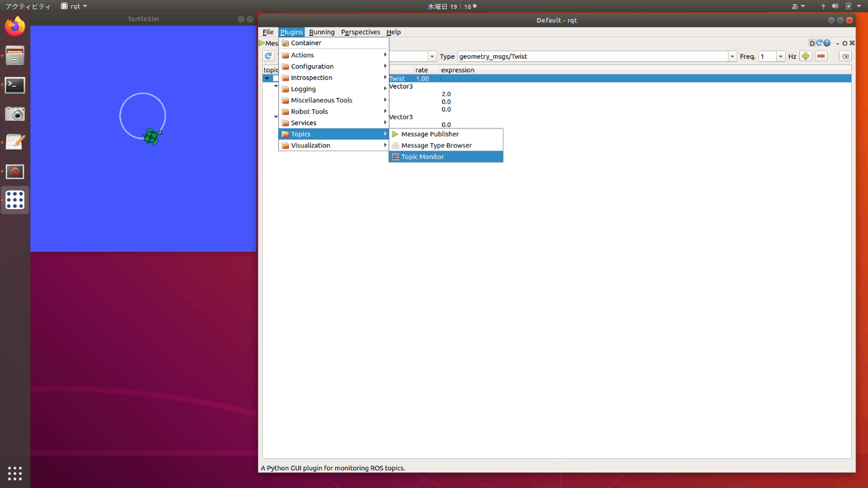Choose Message Publisher from Topics submenu
Image resolution: width=868 pixels, height=488 pixels.
430,134
